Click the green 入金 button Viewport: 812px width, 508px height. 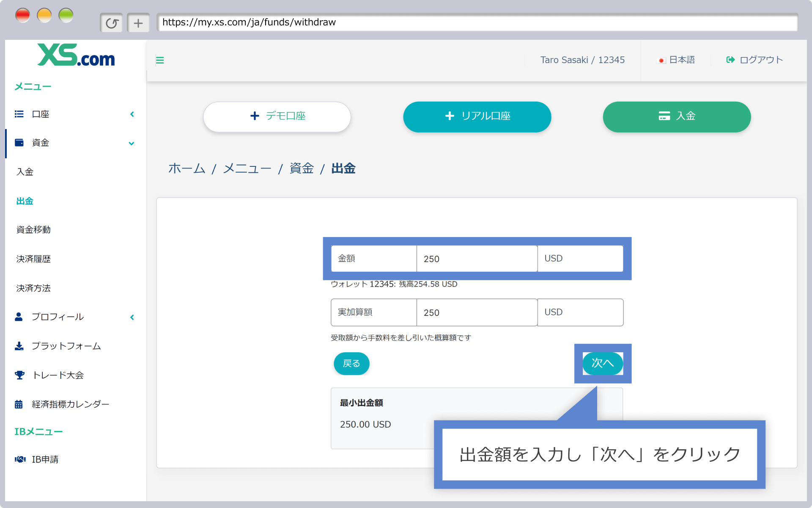(x=677, y=116)
